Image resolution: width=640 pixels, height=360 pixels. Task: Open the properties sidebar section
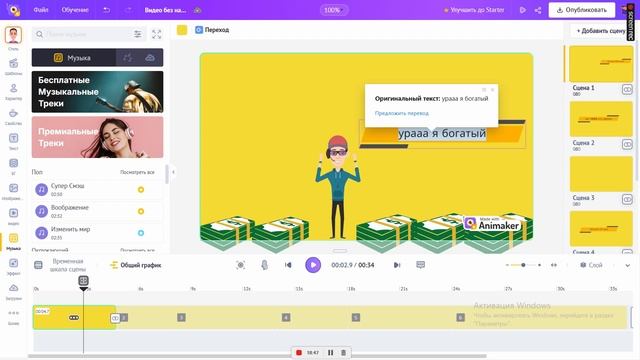point(13,116)
